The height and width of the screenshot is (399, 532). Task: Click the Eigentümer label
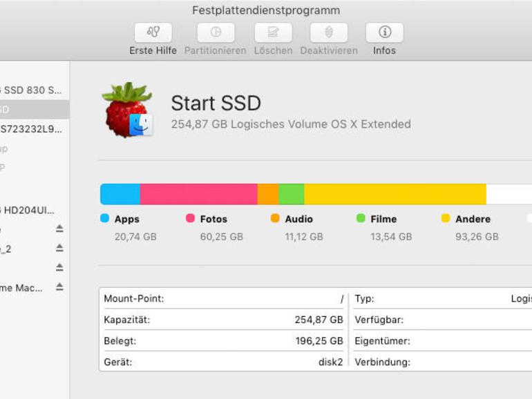(x=382, y=341)
